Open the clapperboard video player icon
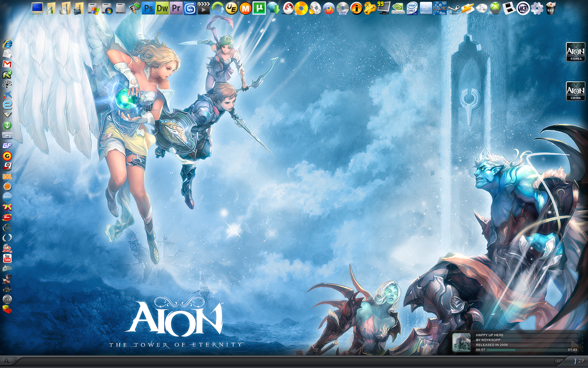Screen dimensions: 588x368 pyautogui.click(x=204, y=8)
